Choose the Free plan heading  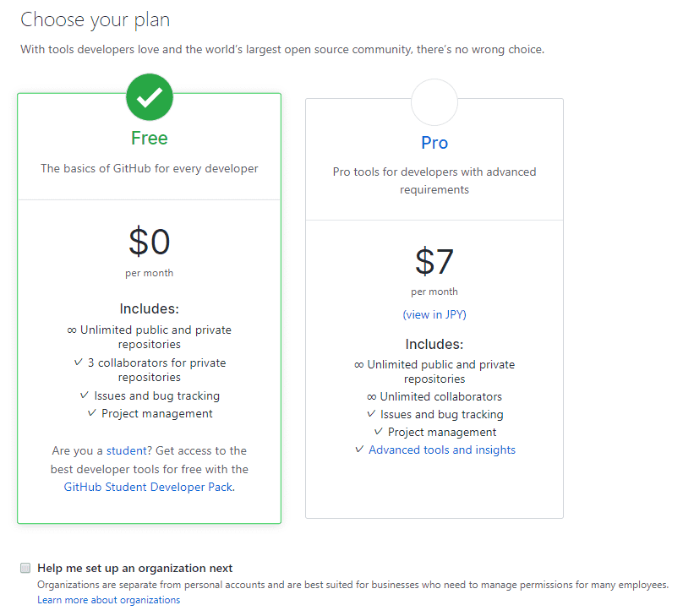coord(150,138)
